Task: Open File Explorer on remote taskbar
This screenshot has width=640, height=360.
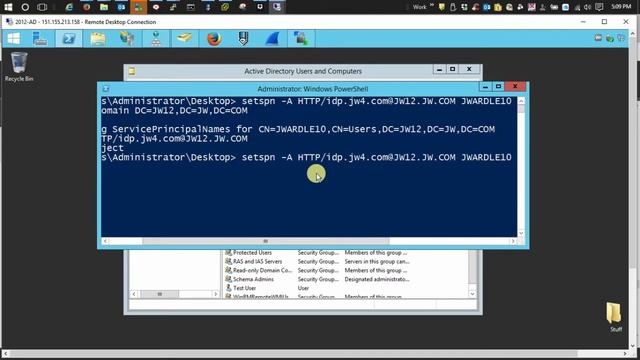Action: click(x=98, y=39)
